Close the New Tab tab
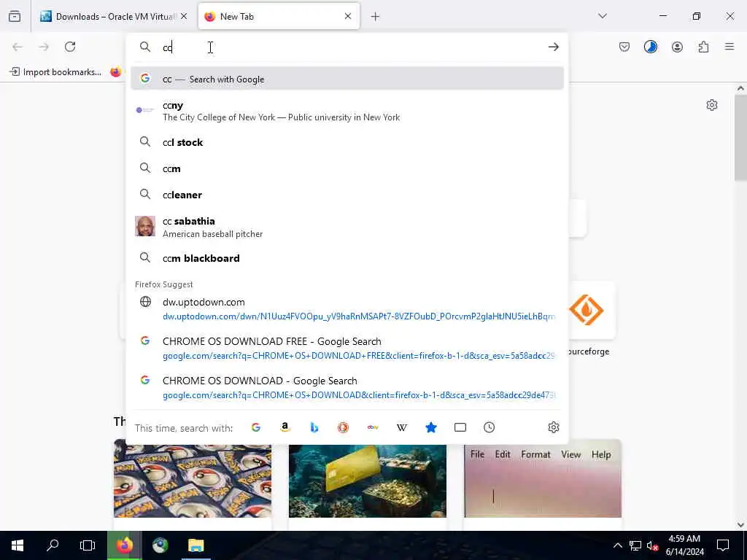 coord(348,16)
